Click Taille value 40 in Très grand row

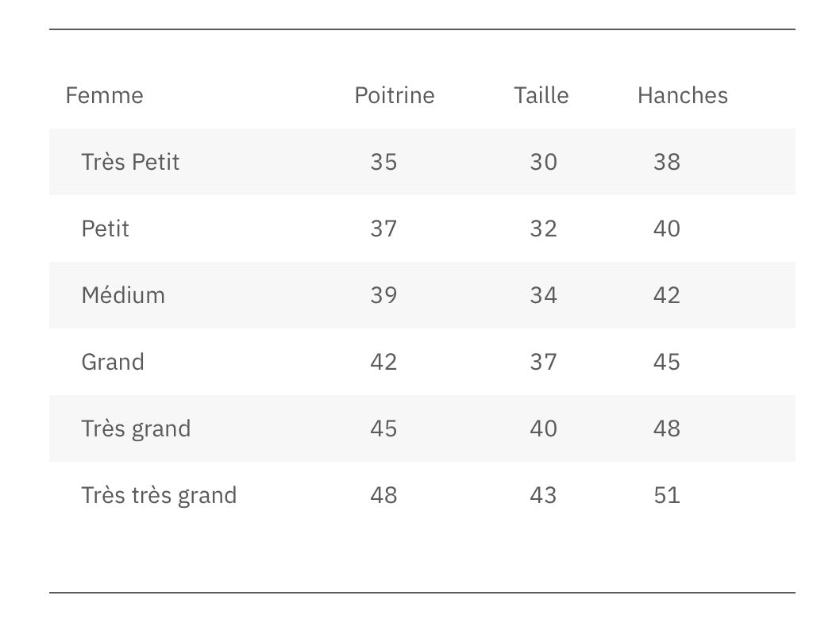pos(544,428)
